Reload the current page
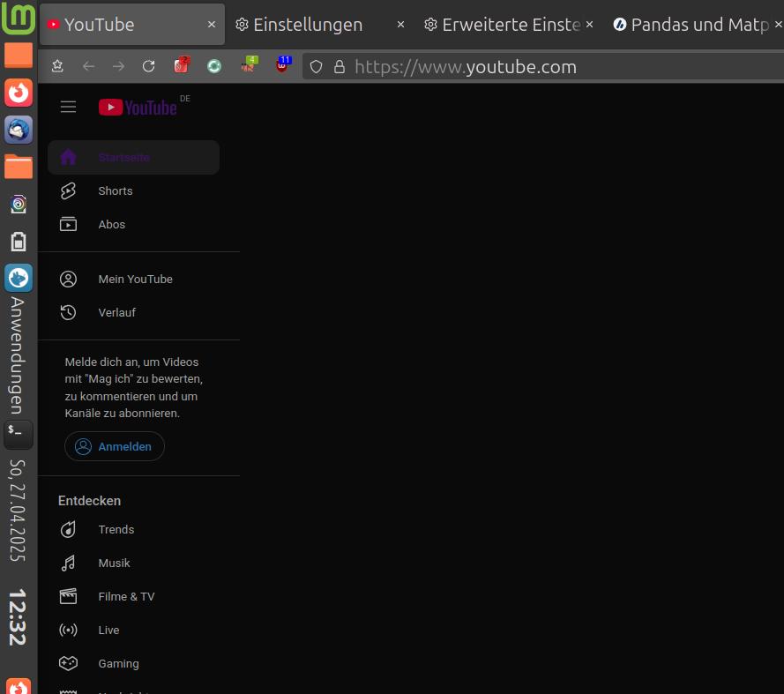784x694 pixels. click(148, 66)
